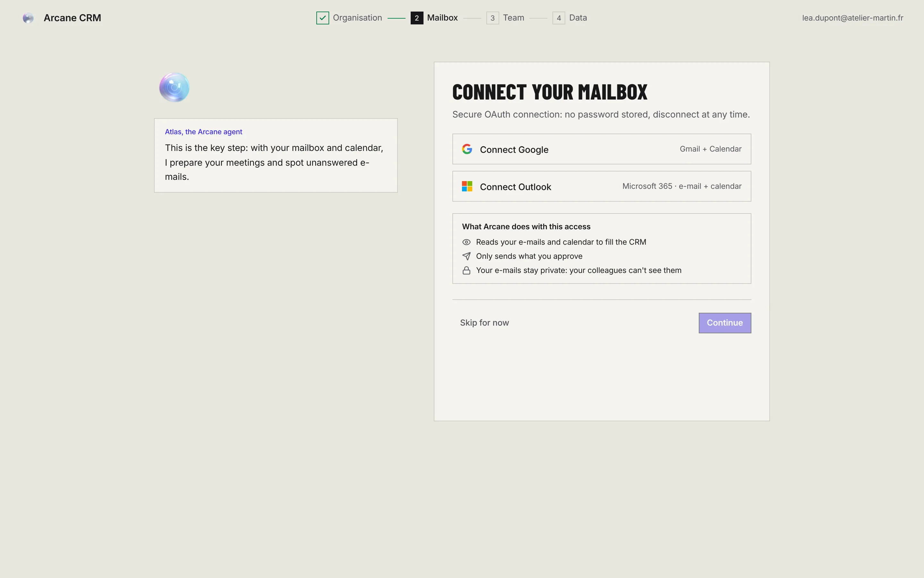Viewport: 924px width, 578px height.
Task: Click the Microsoft four-square logo icon
Action: tap(467, 186)
